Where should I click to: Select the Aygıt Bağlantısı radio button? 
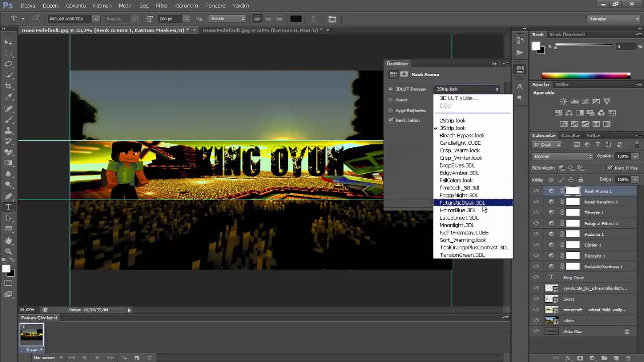(390, 110)
